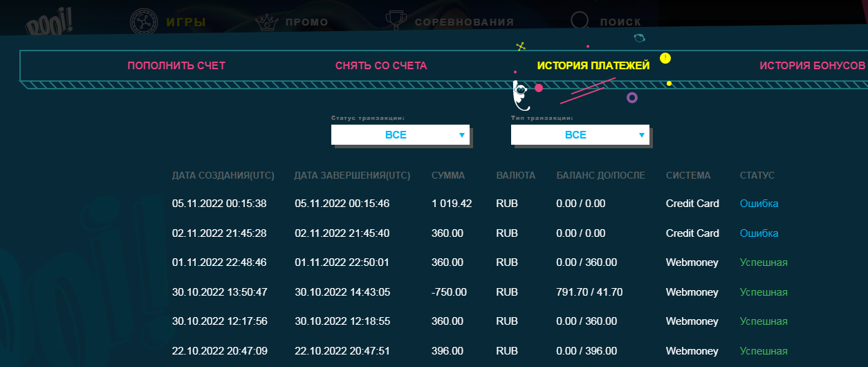The image size is (868, 367).
Task: Click Успешная status for -750.00 withdrawal
Action: click(764, 292)
